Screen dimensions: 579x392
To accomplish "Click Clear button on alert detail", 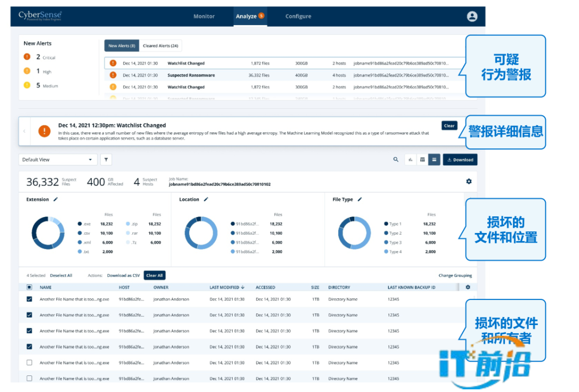I will (x=449, y=126).
